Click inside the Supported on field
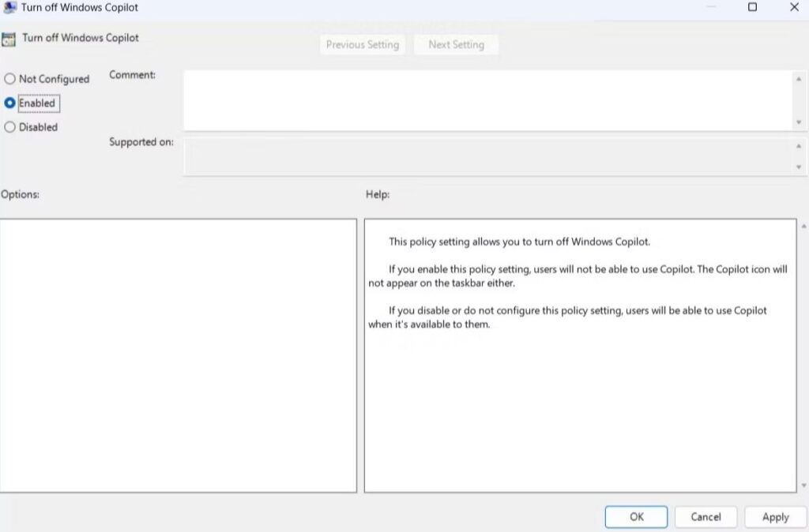Viewport: 809px width, 532px height. [x=486, y=157]
